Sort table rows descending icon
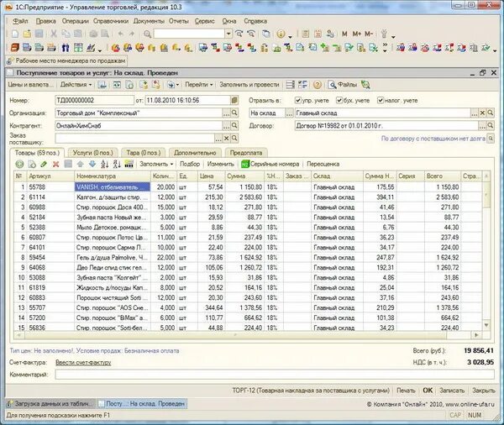The width and height of the screenshot is (504, 425). click(x=117, y=165)
